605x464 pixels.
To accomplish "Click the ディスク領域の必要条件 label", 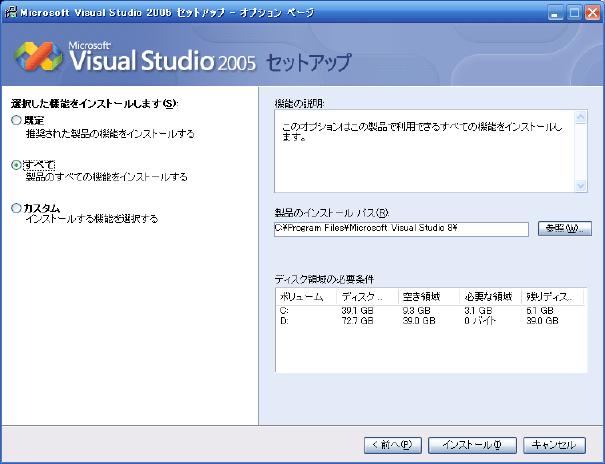I will click(324, 279).
